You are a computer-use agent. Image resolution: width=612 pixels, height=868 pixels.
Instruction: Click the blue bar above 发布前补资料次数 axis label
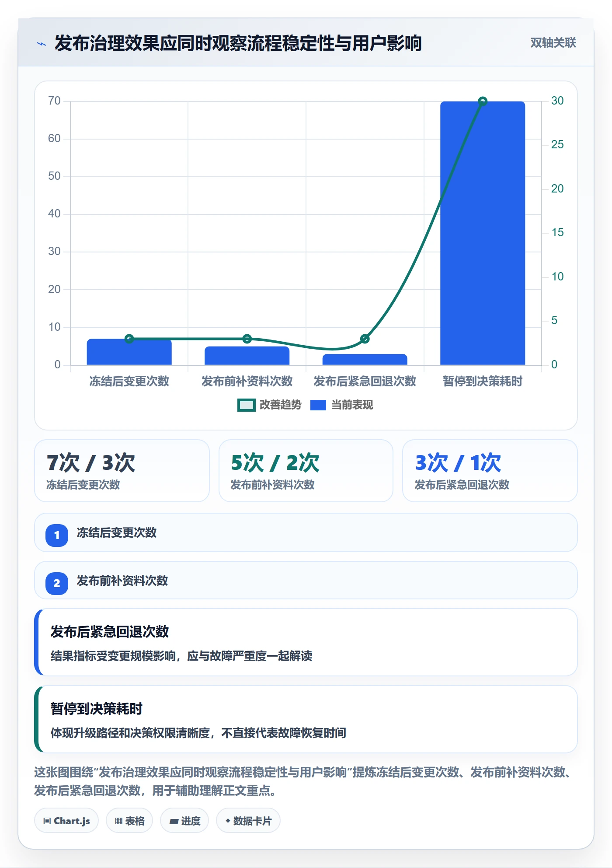tap(247, 356)
